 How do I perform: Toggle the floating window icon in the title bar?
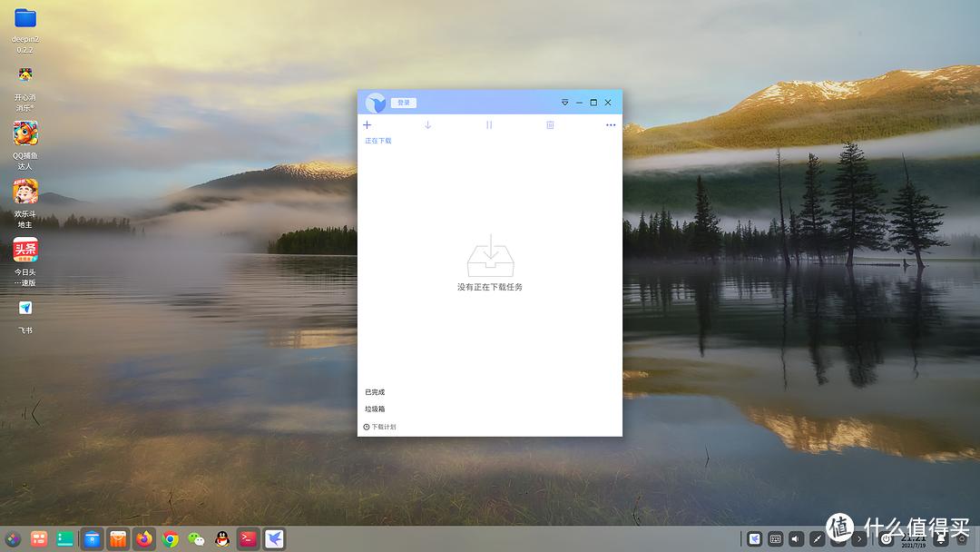coord(564,103)
